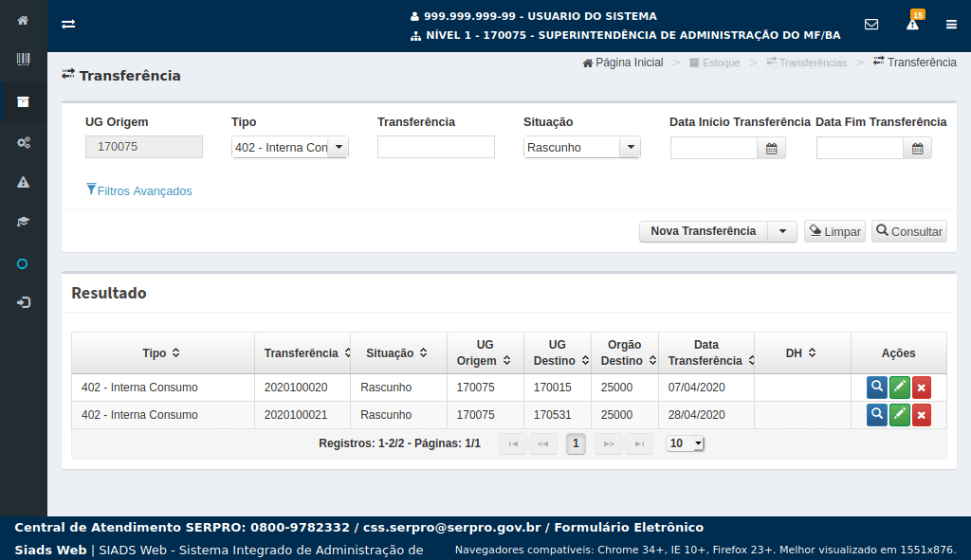
Task: View details of transfer 2020100020
Action: coord(877,388)
